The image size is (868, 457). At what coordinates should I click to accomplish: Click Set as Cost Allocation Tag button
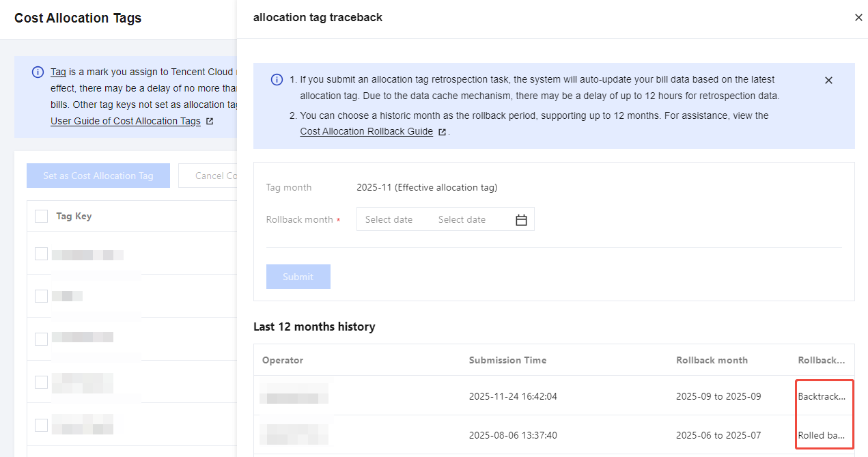point(98,176)
